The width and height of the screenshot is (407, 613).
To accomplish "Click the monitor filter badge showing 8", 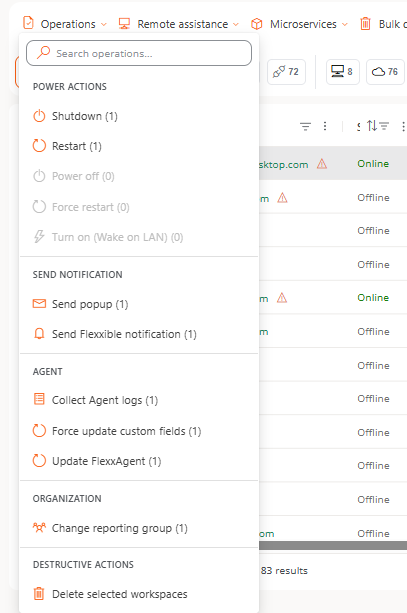I will pos(342,72).
